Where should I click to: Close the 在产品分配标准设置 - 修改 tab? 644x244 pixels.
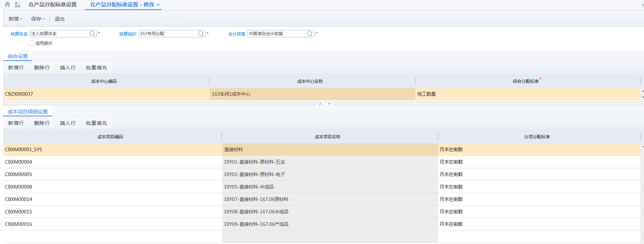pyautogui.click(x=158, y=5)
